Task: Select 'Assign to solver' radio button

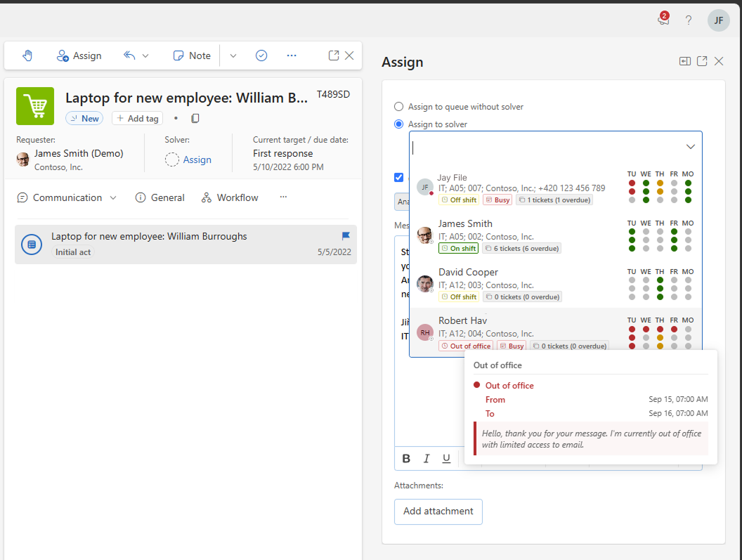Action: pos(399,124)
